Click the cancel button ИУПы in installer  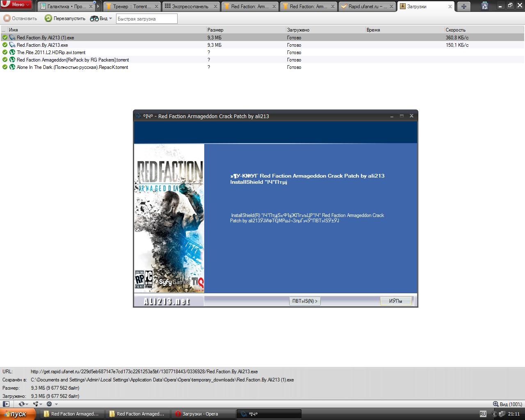coord(395,301)
